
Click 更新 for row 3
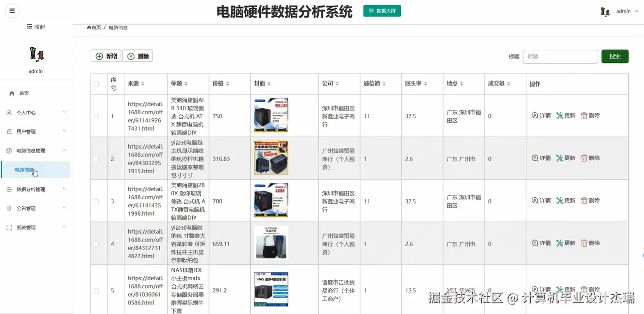(565, 200)
